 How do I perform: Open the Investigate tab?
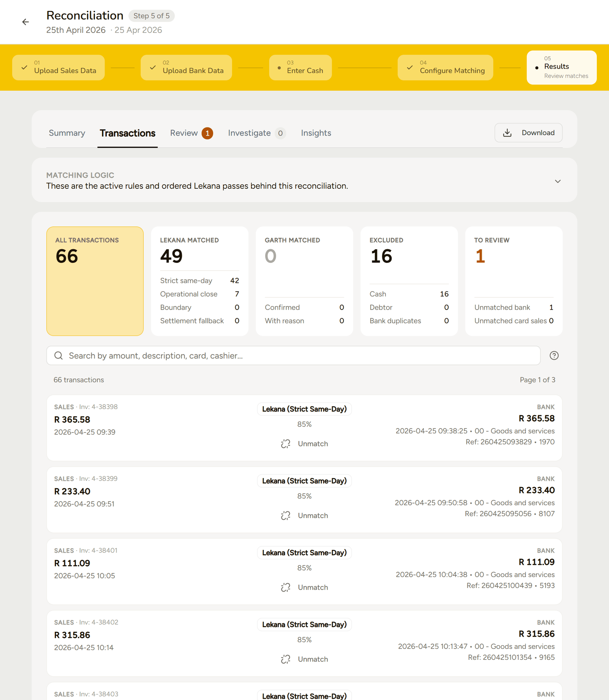click(257, 133)
